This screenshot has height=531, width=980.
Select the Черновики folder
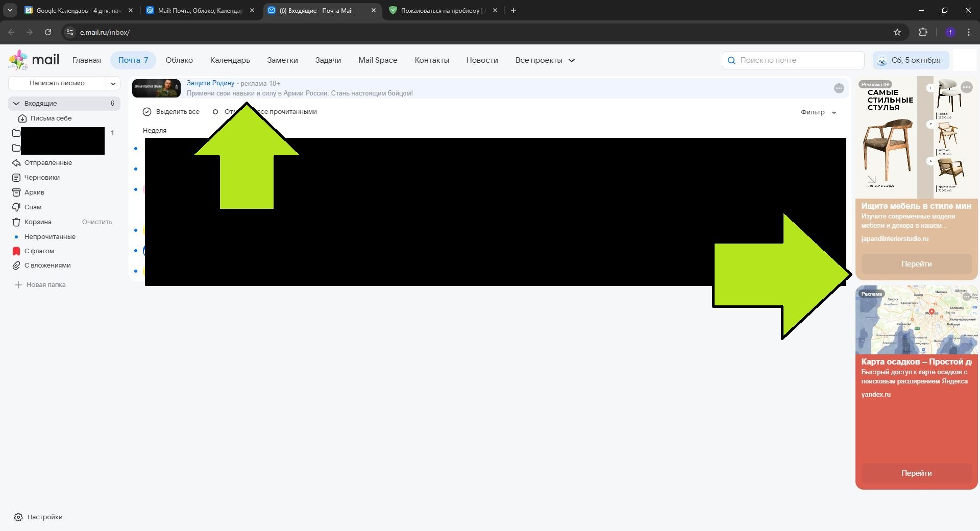pyautogui.click(x=42, y=177)
